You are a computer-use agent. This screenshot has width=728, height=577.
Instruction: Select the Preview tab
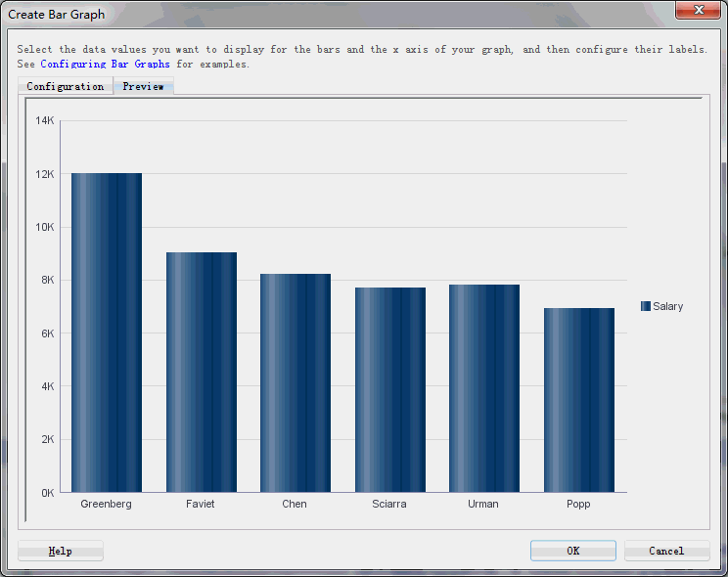[x=144, y=86]
